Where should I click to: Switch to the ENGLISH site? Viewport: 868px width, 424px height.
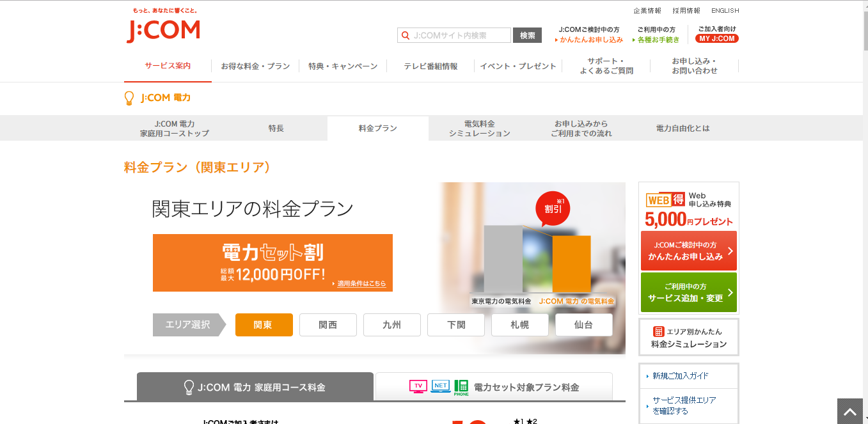tap(725, 11)
